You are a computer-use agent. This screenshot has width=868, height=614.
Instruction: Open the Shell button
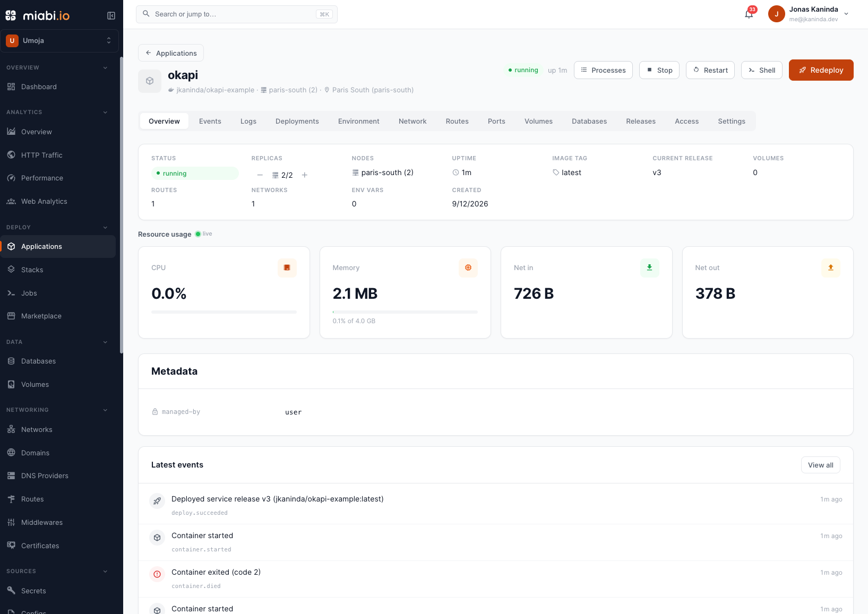(x=762, y=70)
